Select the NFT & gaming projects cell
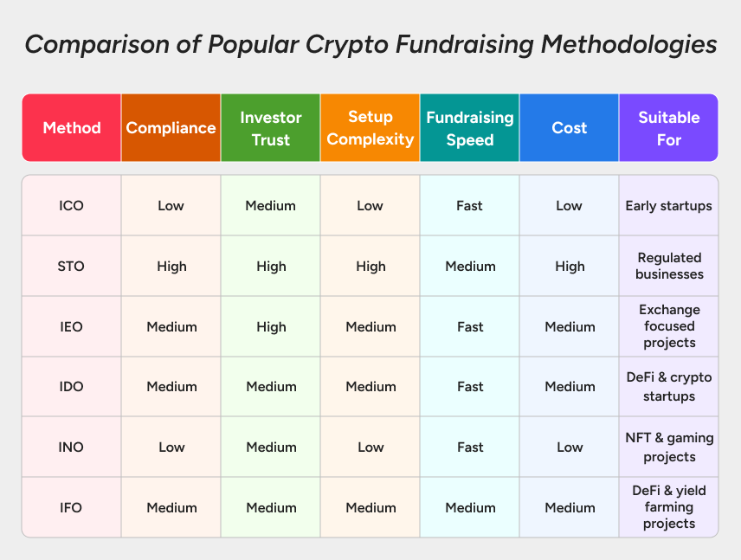This screenshot has height=560, width=741. pyautogui.click(x=668, y=447)
